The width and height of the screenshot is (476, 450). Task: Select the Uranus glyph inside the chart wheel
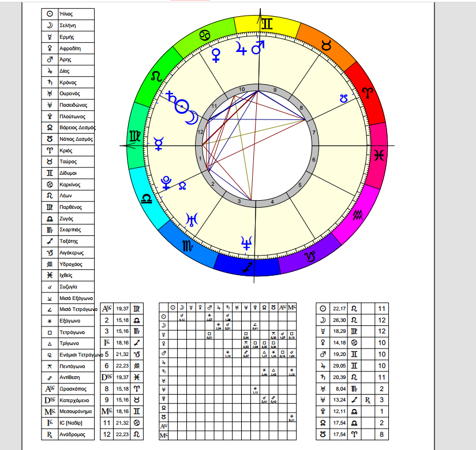click(191, 219)
